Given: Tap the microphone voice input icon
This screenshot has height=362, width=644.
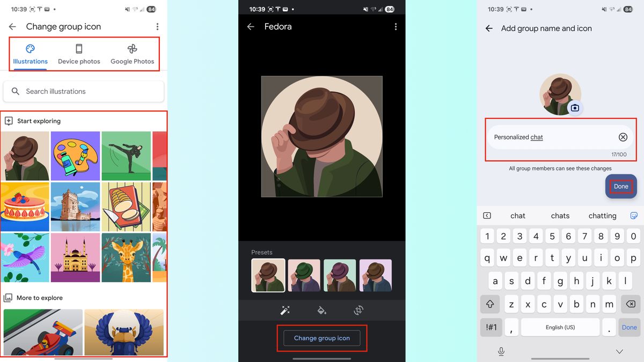Looking at the screenshot, I should pyautogui.click(x=501, y=351).
